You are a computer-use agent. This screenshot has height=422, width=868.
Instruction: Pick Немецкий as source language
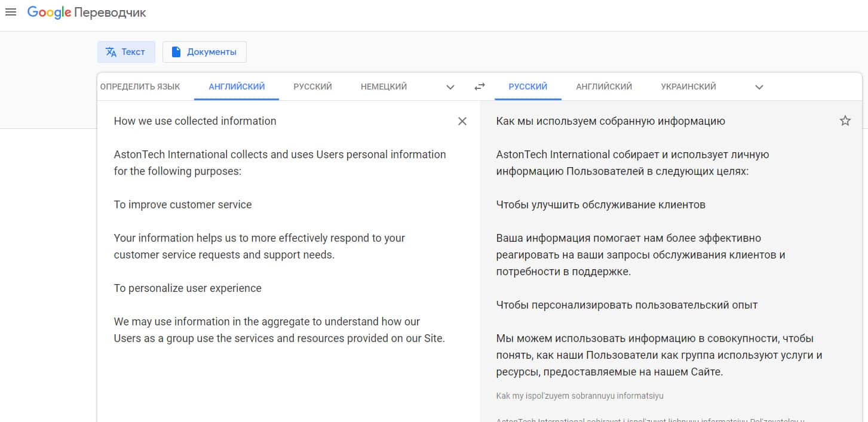[x=384, y=87]
